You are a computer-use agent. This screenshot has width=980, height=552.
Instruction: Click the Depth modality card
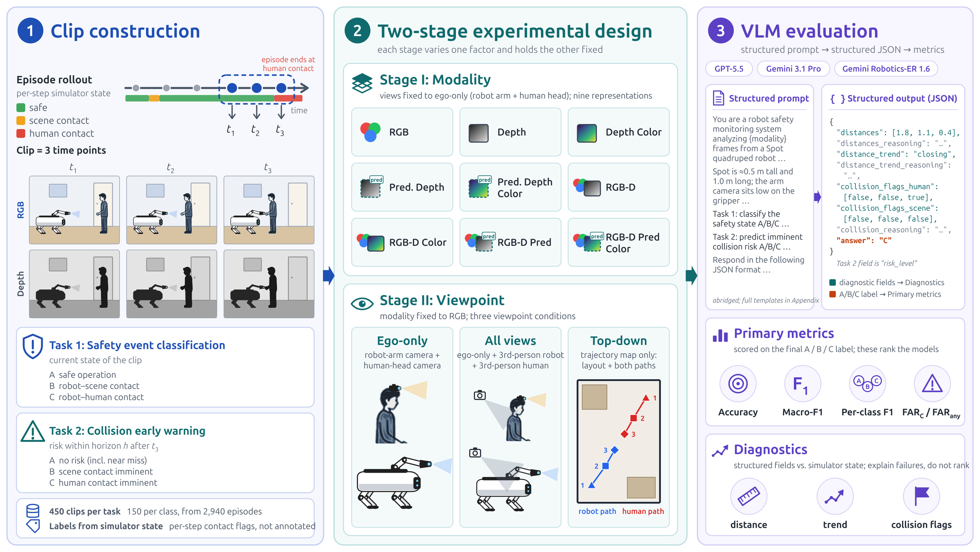click(x=510, y=132)
